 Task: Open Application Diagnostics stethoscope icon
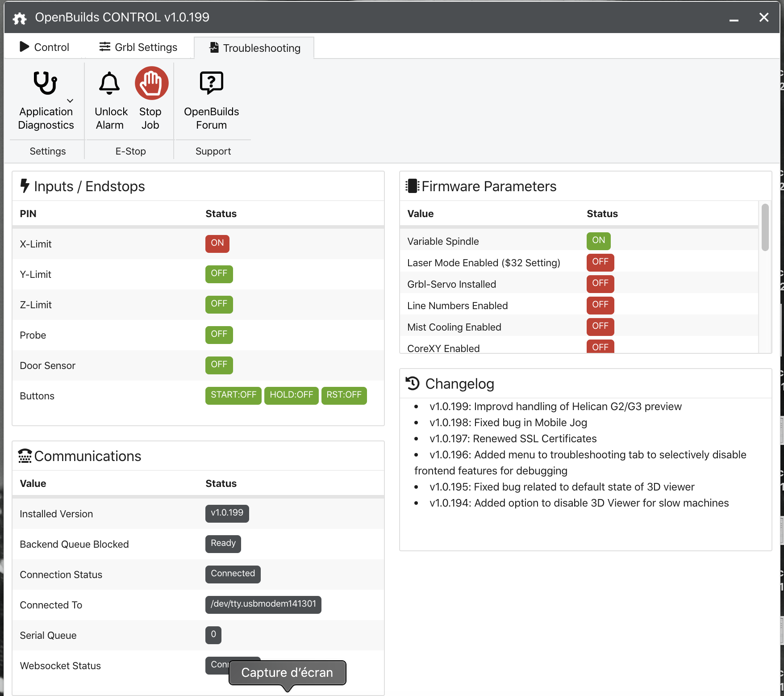point(45,83)
